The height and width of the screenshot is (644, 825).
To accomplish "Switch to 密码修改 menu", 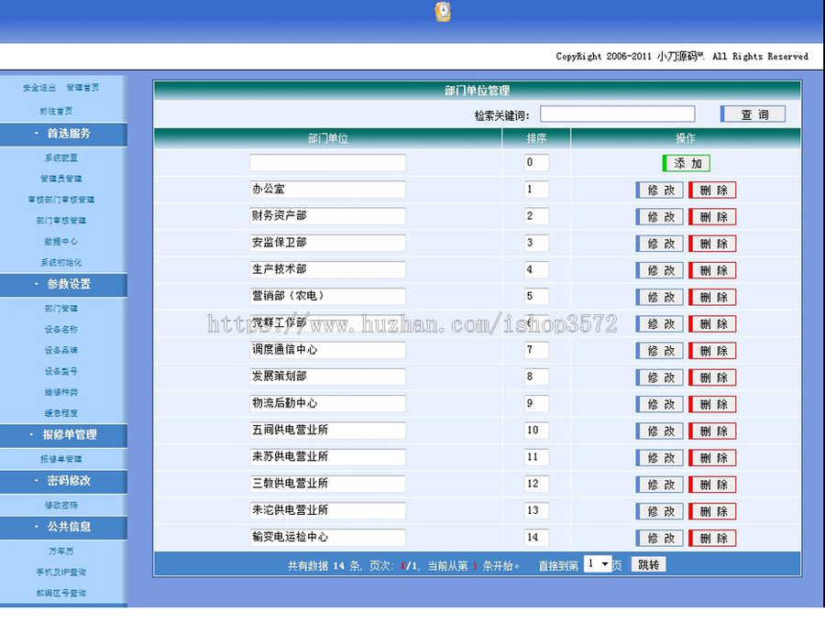I will click(64, 481).
